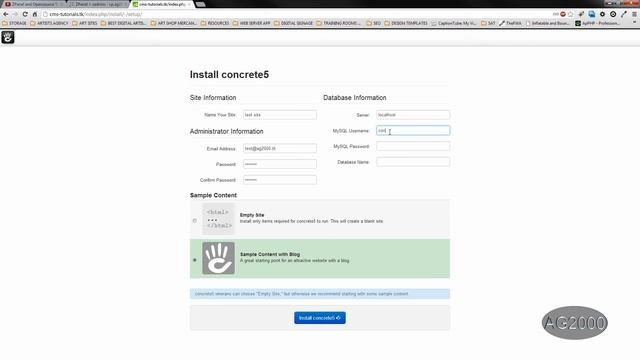Select the Empty Site radio button
The height and width of the screenshot is (360, 640).
click(195, 221)
